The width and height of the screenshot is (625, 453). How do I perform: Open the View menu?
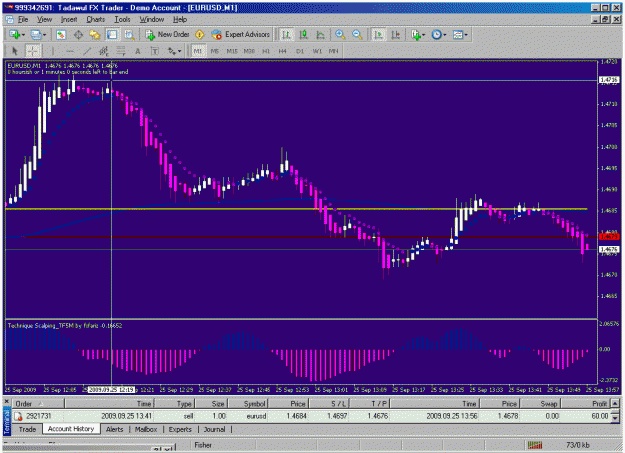pos(44,20)
